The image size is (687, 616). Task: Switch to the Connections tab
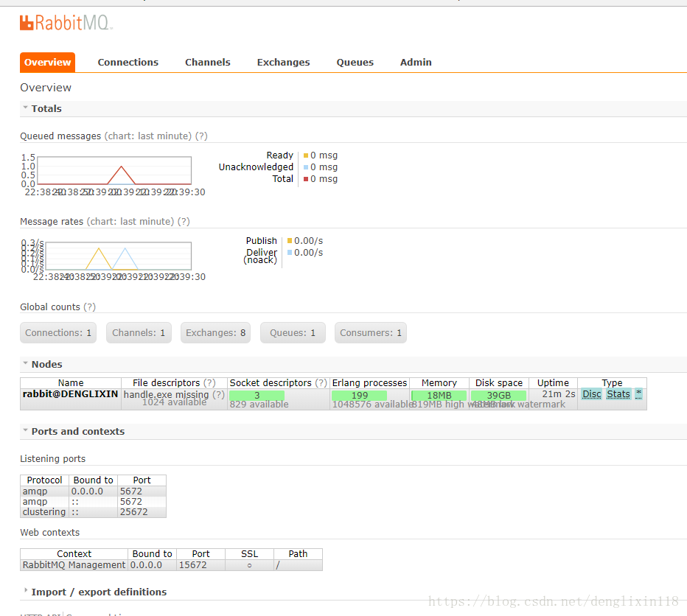(x=128, y=62)
